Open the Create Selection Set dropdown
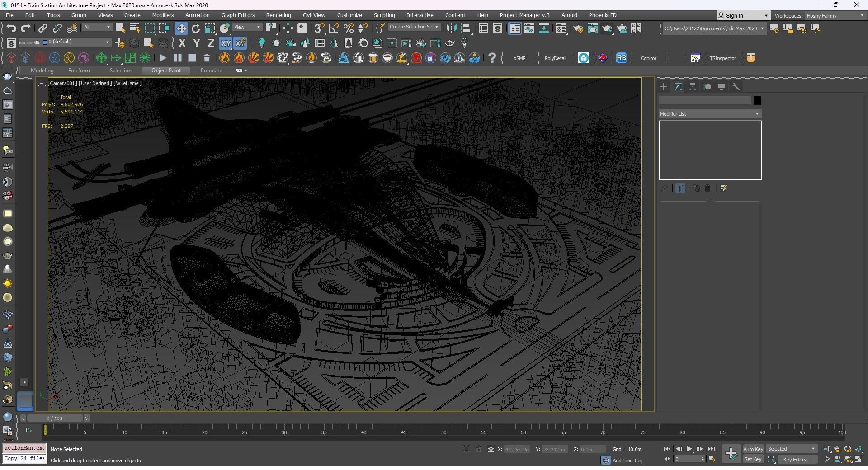The image size is (868, 470). click(x=414, y=27)
